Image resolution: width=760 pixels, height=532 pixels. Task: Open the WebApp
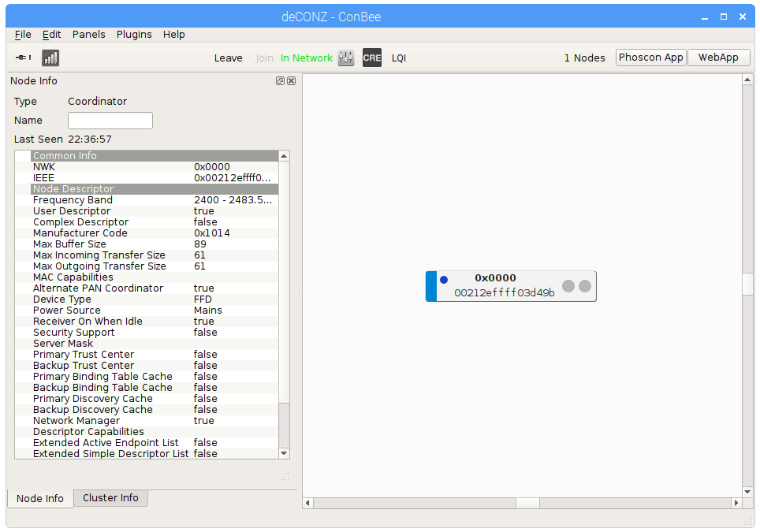718,58
